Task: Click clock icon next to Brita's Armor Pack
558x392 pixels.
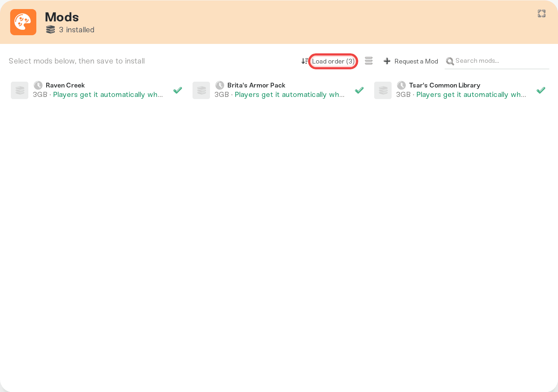Action: (x=220, y=85)
